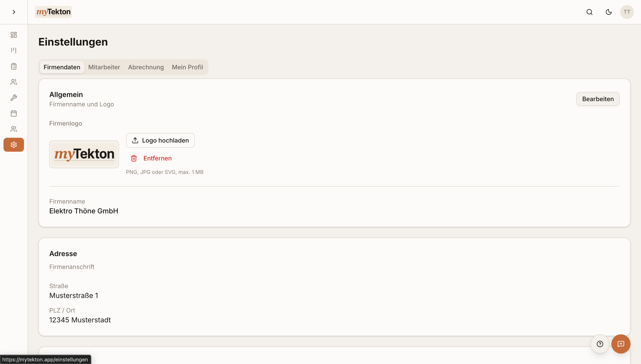Open the calendar sidebar icon

pyautogui.click(x=14, y=113)
